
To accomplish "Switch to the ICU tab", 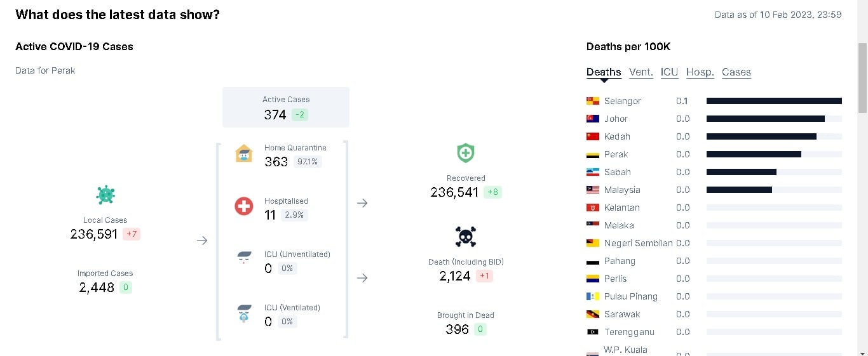I will 670,72.
